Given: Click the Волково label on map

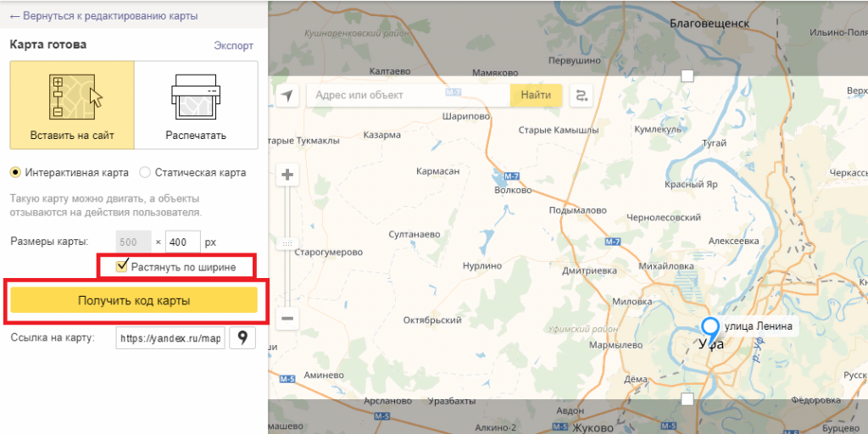Looking at the screenshot, I should (513, 190).
